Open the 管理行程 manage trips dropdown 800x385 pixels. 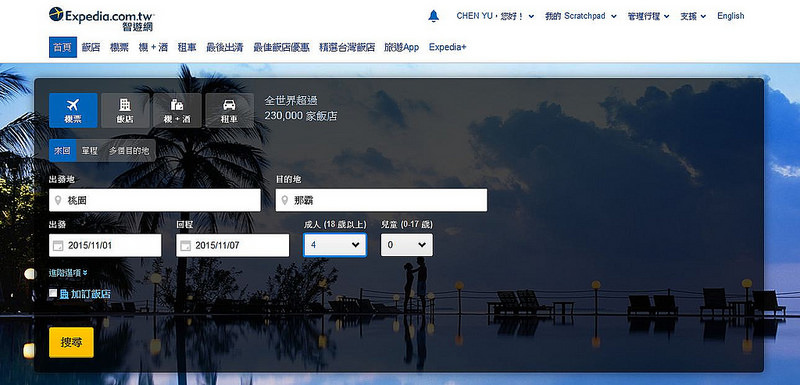648,16
